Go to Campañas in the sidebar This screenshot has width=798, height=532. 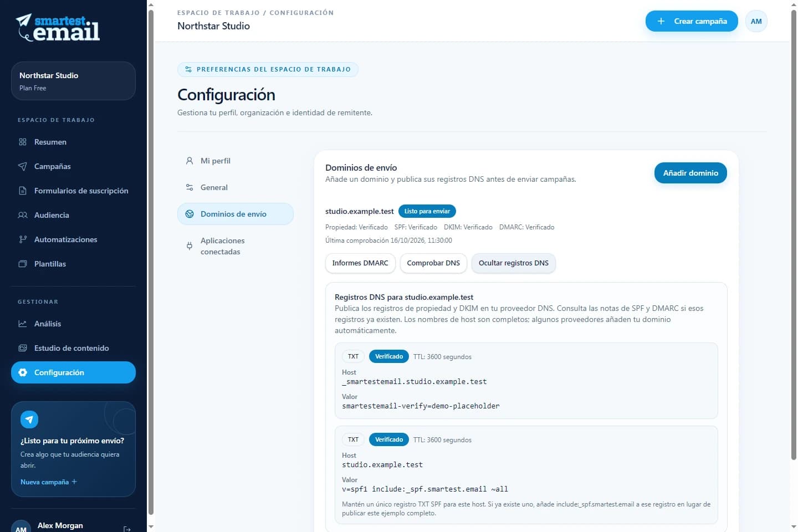73,166
